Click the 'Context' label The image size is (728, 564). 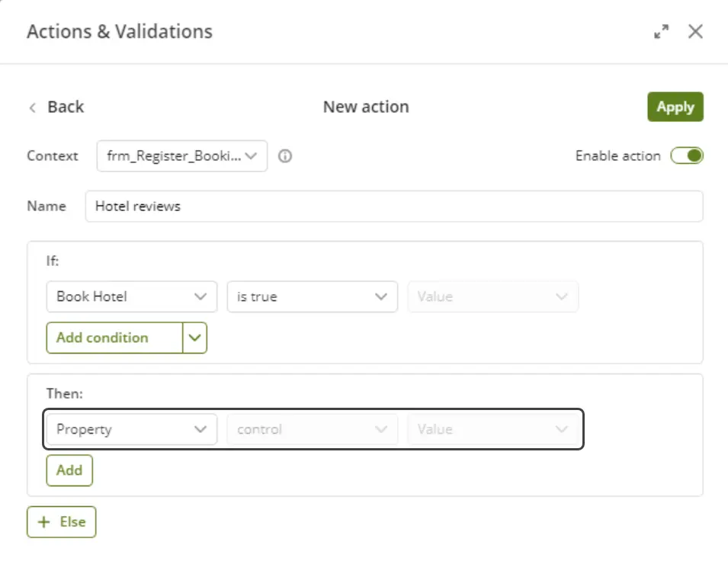pyautogui.click(x=53, y=156)
